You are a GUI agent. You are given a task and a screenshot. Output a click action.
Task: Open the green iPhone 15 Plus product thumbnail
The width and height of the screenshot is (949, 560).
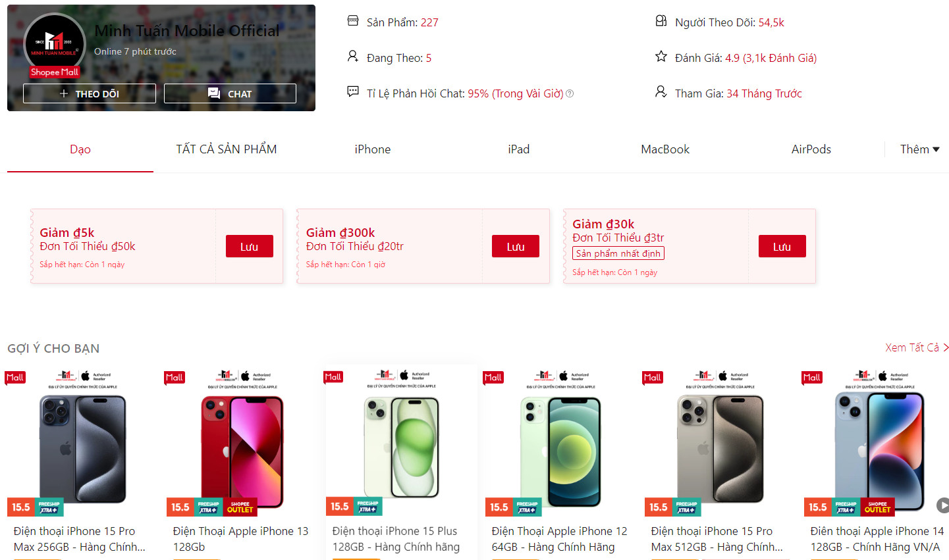[x=402, y=441]
